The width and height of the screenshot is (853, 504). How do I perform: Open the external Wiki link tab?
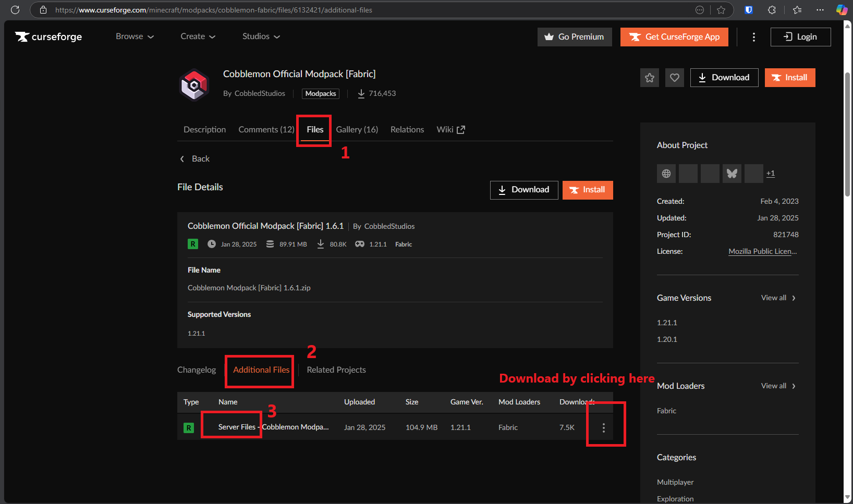tap(450, 130)
